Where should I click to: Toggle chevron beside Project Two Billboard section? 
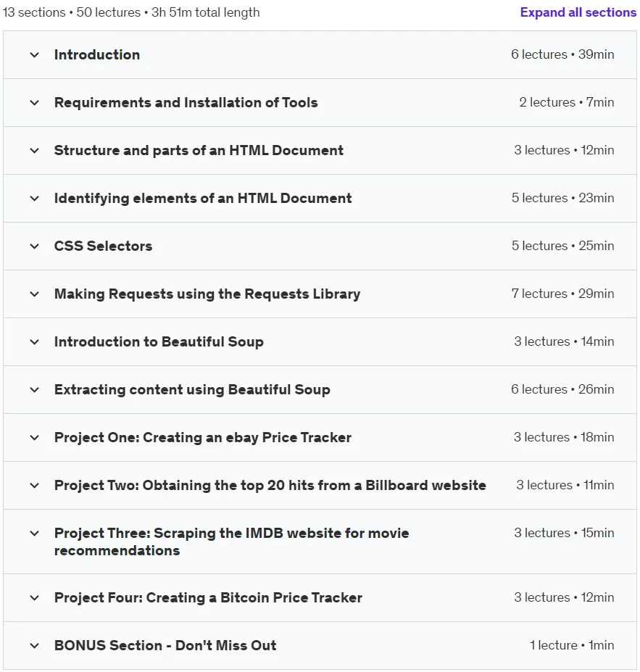click(35, 486)
